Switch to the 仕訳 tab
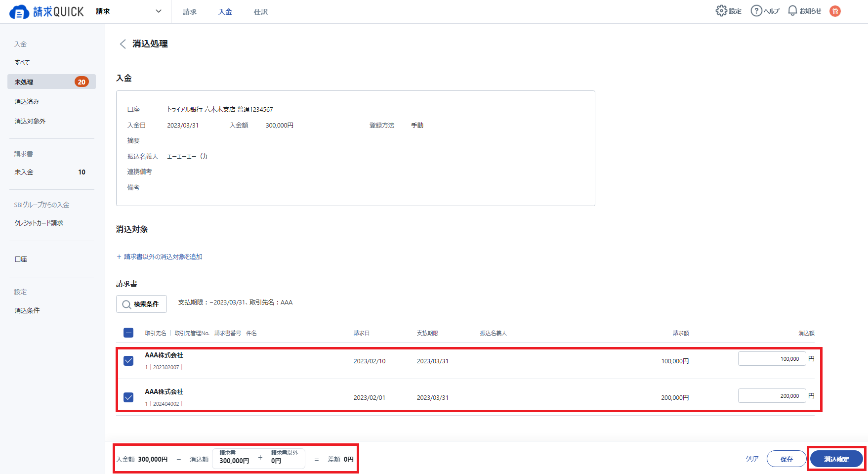 pos(260,12)
